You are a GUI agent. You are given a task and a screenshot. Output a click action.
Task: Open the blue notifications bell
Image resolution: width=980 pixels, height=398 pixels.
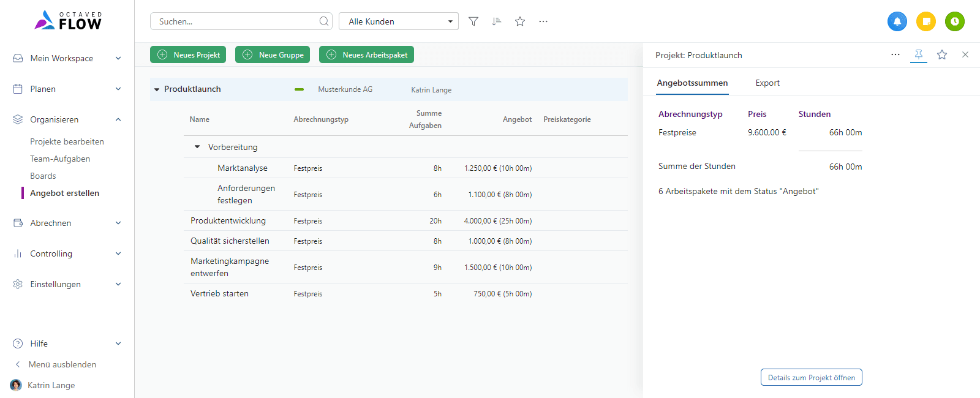point(897,21)
